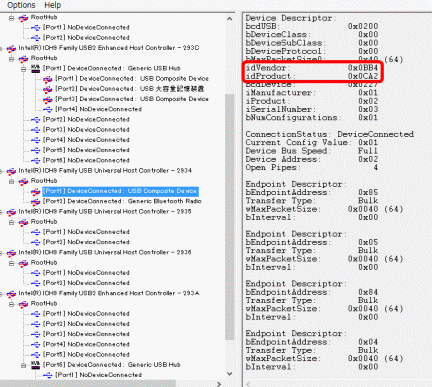Click the tree pane scroll-up arrow
Image resolution: width=432 pixels, height=387 pixels.
coord(230,19)
